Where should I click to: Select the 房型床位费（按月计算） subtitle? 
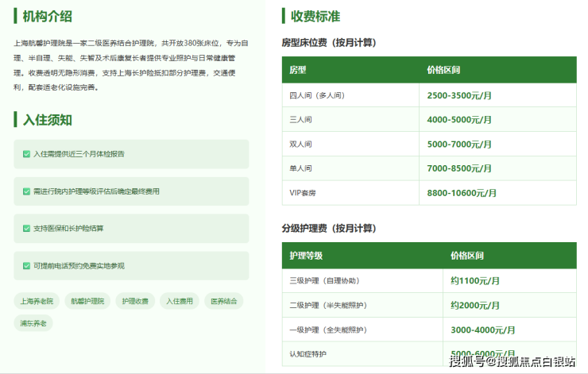pyautogui.click(x=329, y=43)
